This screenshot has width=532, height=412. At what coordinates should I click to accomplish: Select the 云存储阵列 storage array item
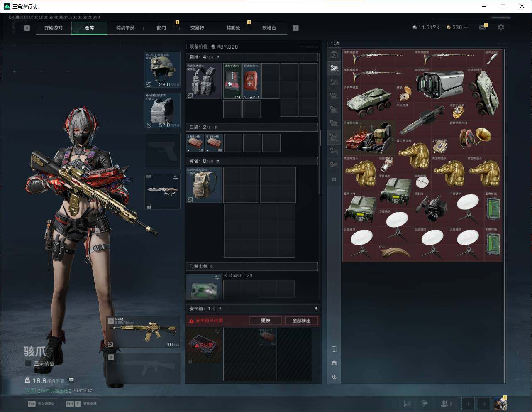pyautogui.click(x=440, y=85)
